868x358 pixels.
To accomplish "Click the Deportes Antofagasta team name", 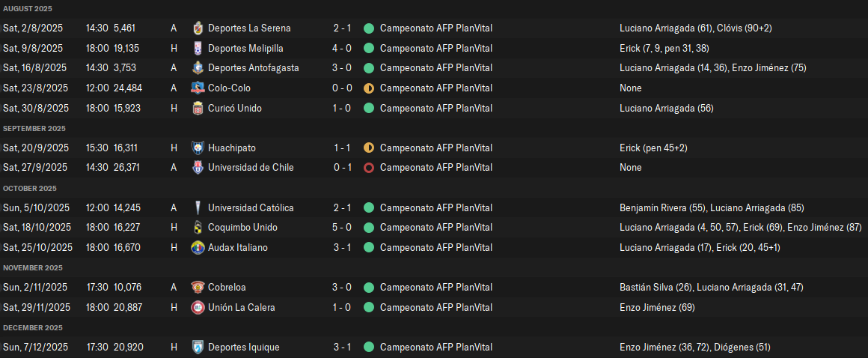I will 253,67.
